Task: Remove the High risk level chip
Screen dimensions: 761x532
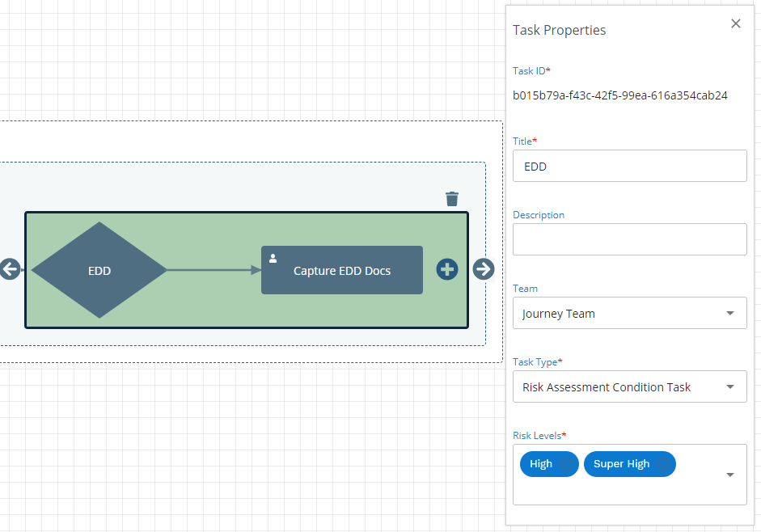Action: click(x=565, y=464)
